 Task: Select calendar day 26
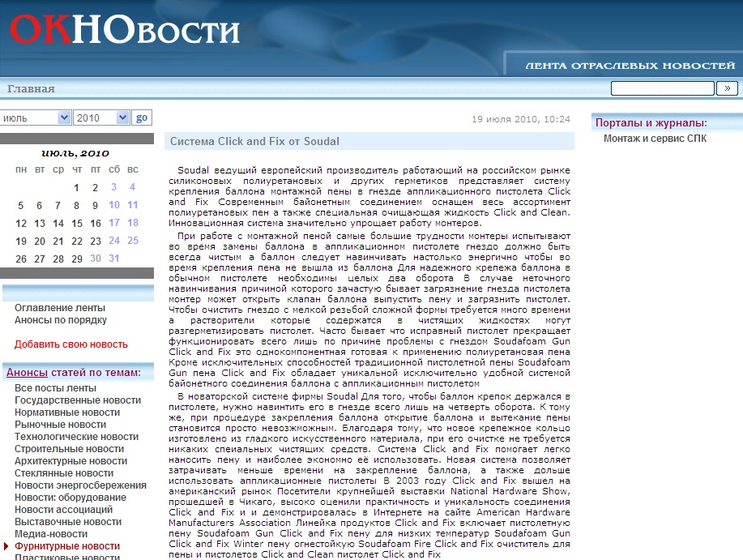tap(21, 259)
